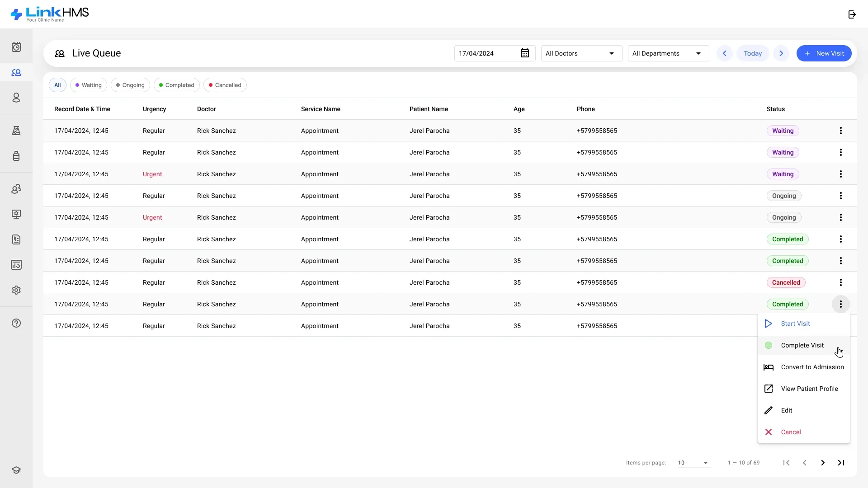
Task: Choose Edit from the context menu
Action: [x=804, y=410]
